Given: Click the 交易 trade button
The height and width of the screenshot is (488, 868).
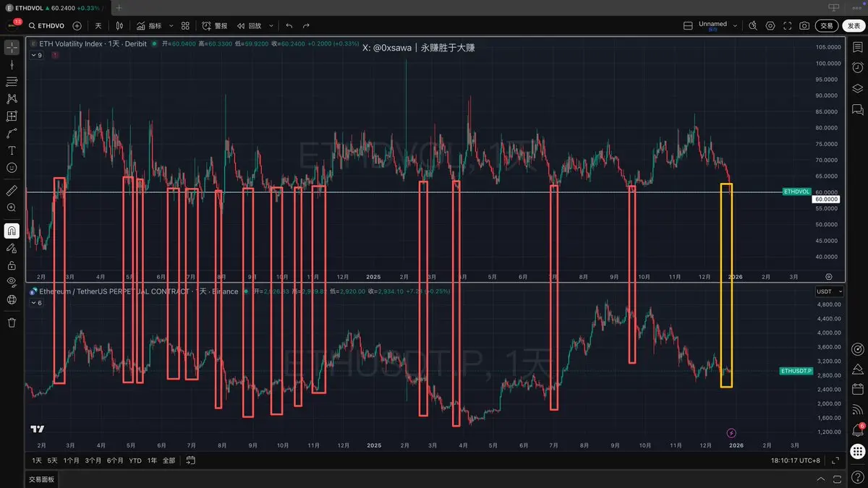Looking at the screenshot, I should 827,25.
